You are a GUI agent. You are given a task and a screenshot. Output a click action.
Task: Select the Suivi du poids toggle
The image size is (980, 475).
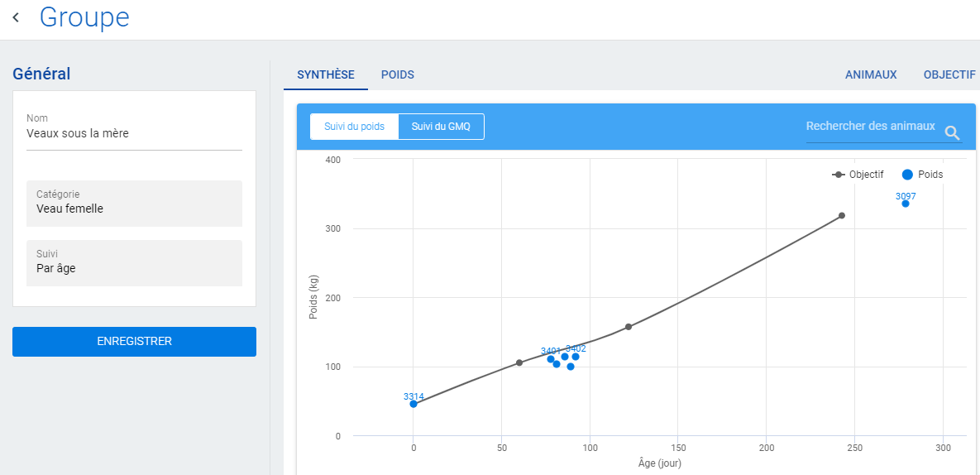pyautogui.click(x=355, y=127)
